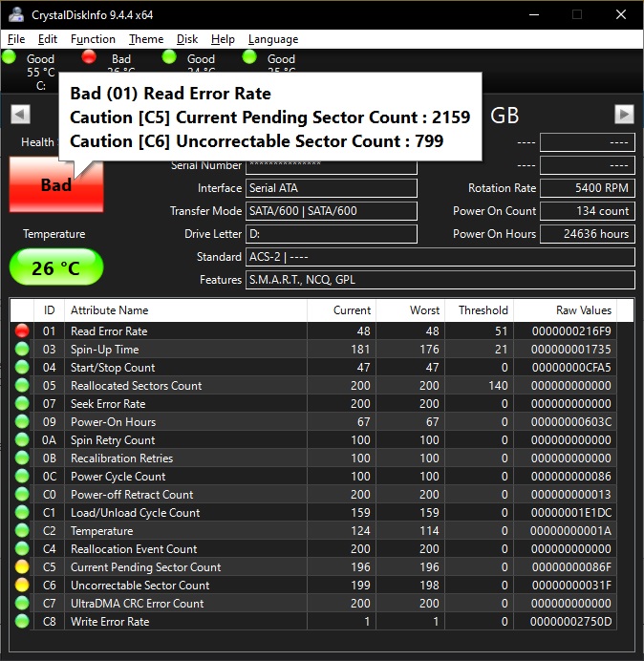Click green status icon for Power-off Retract Count

pos(22,494)
